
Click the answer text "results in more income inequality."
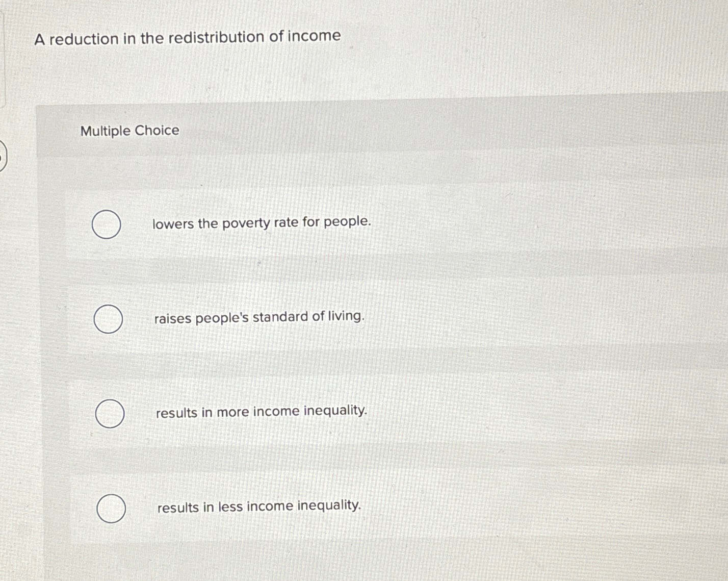[x=262, y=411]
